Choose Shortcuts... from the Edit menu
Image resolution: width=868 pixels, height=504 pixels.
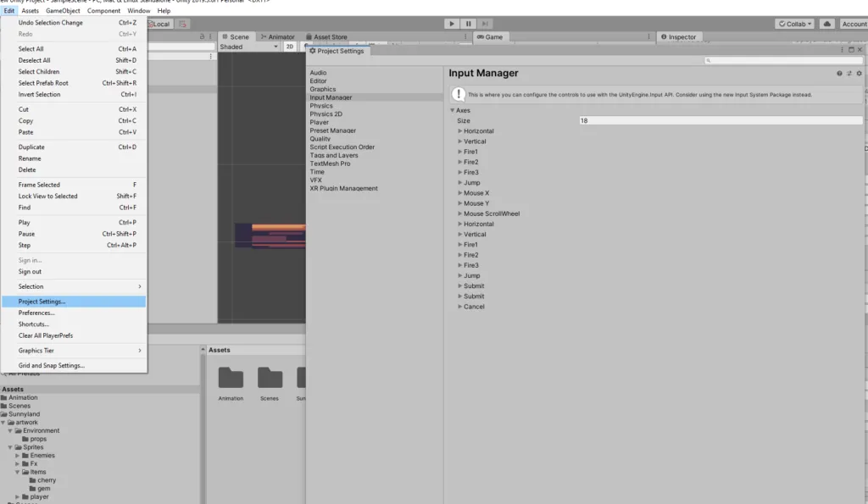75,324
